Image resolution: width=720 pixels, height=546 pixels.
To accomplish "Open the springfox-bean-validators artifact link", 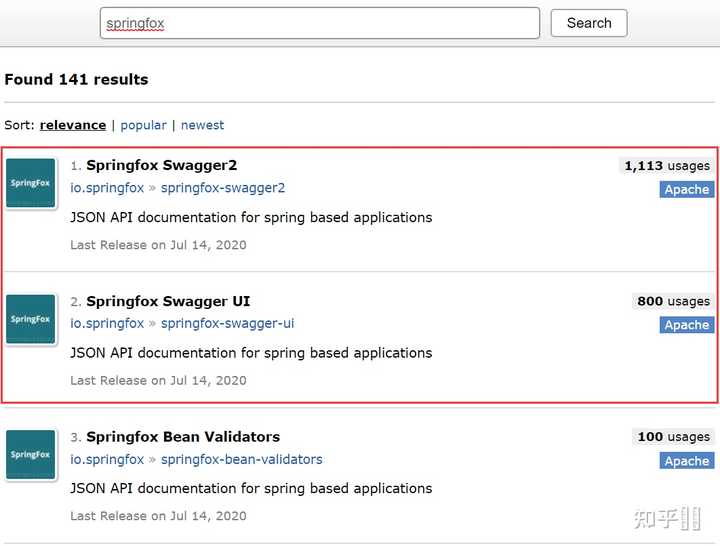I will tap(241, 459).
